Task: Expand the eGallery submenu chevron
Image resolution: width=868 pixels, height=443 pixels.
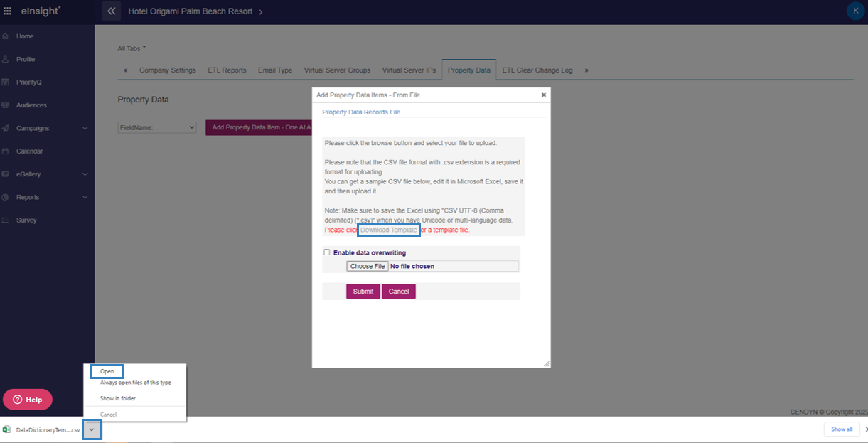Action: coord(85,174)
